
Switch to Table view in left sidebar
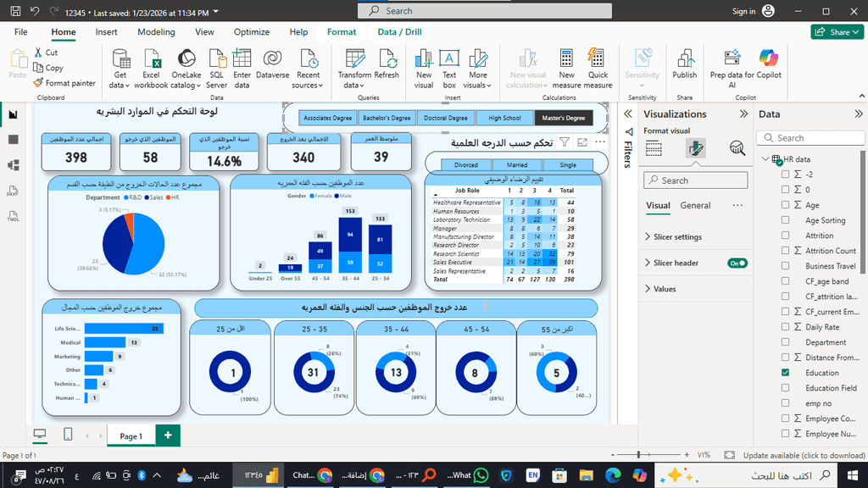point(14,140)
